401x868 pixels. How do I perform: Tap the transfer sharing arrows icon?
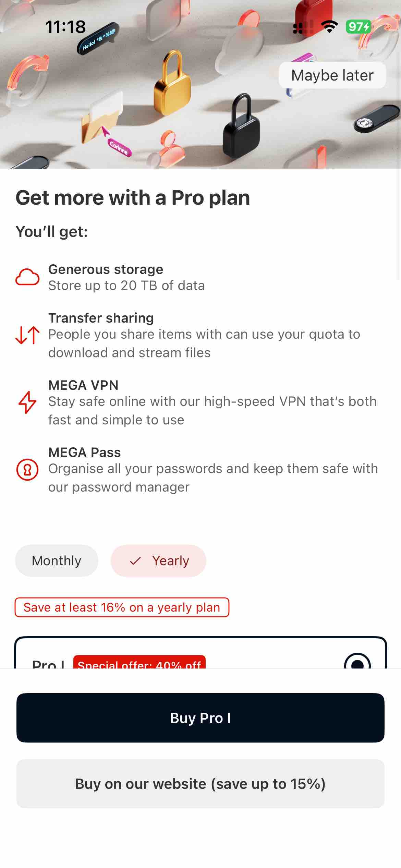(x=27, y=335)
